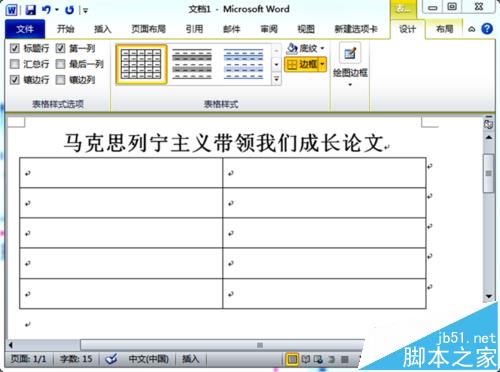The image size is (500, 372).
Task: Open the 文件 File tab
Action: 25,29
